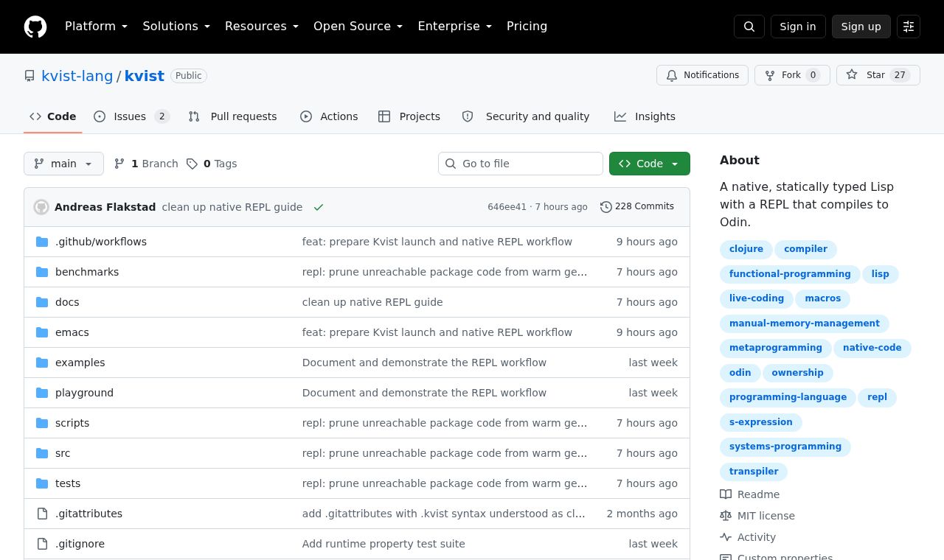Click the scale icon beside MIT license
This screenshot has width=944, height=560.
pos(726,516)
